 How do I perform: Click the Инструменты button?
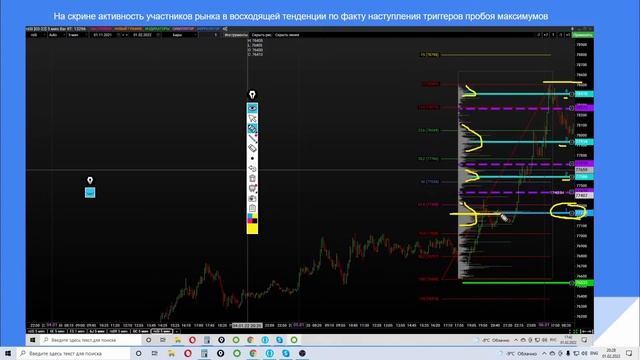(x=236, y=35)
